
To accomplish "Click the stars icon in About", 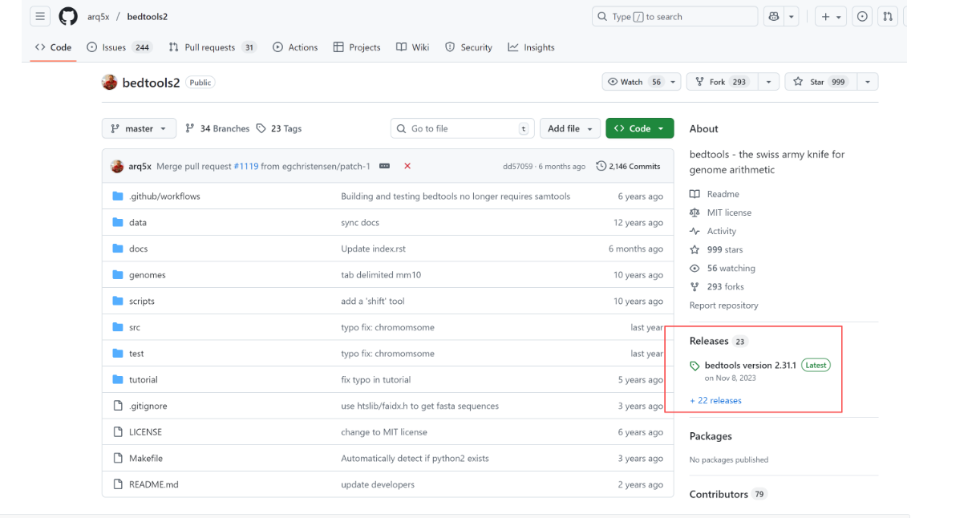I will pos(695,249).
